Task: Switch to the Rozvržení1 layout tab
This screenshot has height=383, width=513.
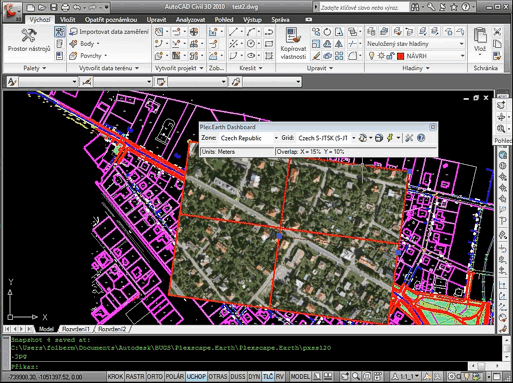Action: pyautogui.click(x=76, y=329)
